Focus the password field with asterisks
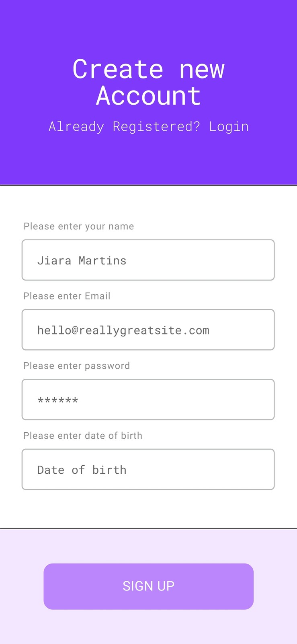The image size is (297, 644). pos(148,399)
